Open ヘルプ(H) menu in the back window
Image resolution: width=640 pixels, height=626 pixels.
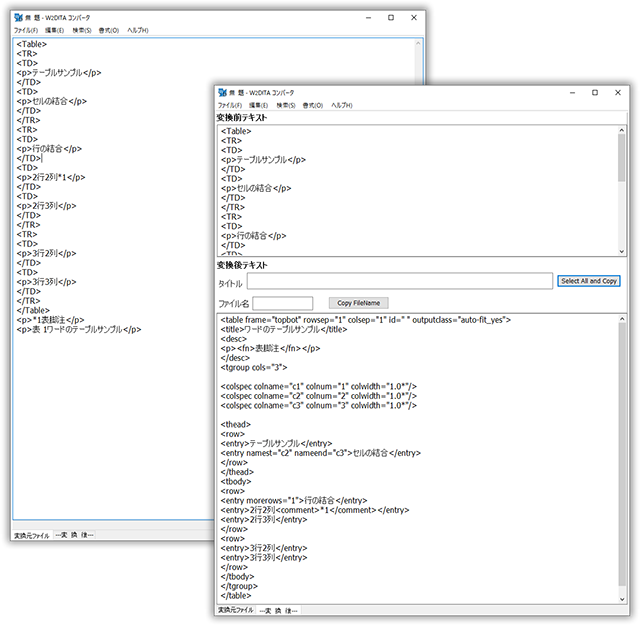pyautogui.click(x=138, y=30)
